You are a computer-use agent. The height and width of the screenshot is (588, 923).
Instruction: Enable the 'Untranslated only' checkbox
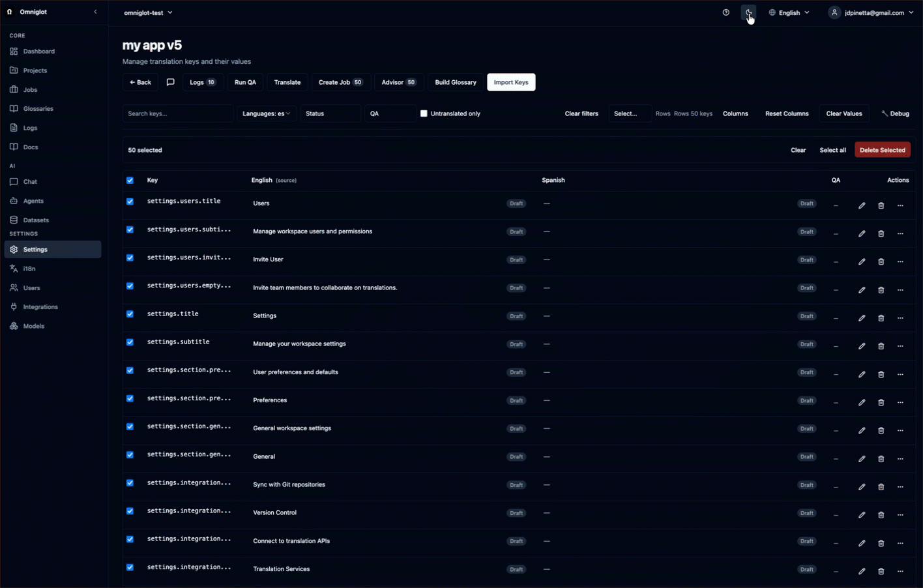[x=424, y=113]
